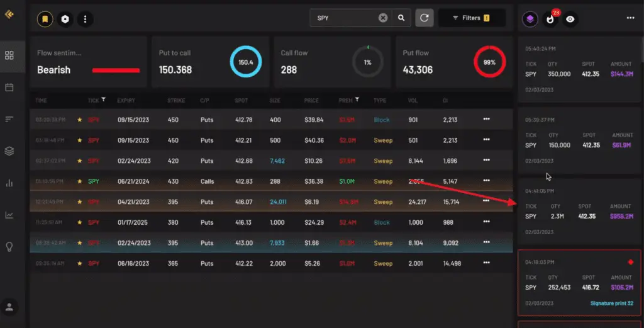Image resolution: width=644 pixels, height=328 pixels.
Task: Click the yellow bookmark icon
Action: 45,19
